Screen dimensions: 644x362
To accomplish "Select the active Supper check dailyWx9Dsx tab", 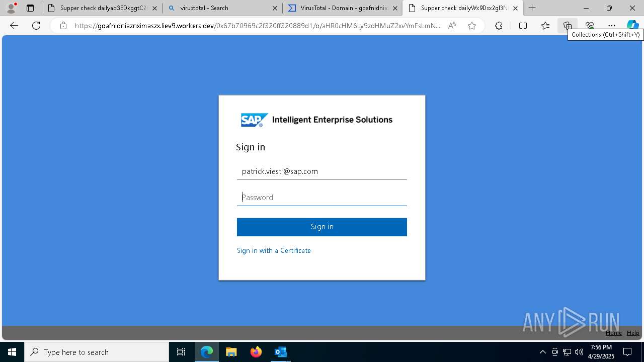I will (x=462, y=8).
